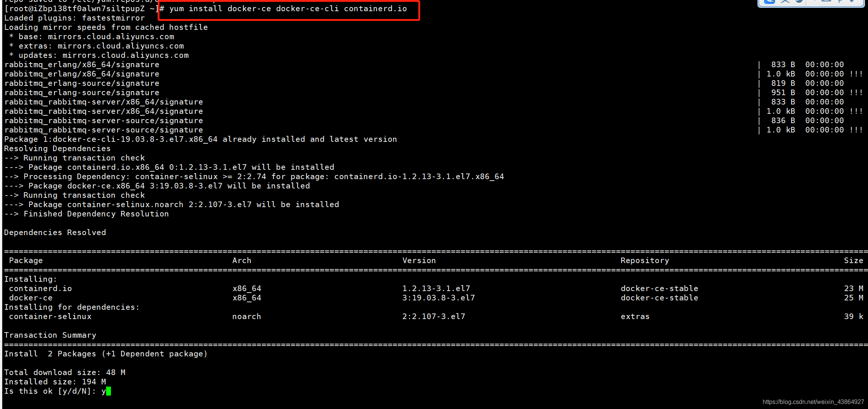Click the 'Loaded plugins: fastestmirror' line
This screenshot has width=868, height=409.
(x=74, y=18)
